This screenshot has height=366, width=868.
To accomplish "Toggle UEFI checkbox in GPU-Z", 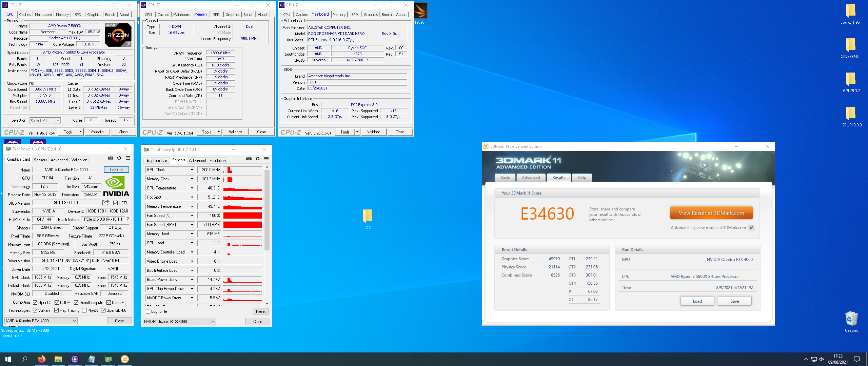I will [x=115, y=203].
